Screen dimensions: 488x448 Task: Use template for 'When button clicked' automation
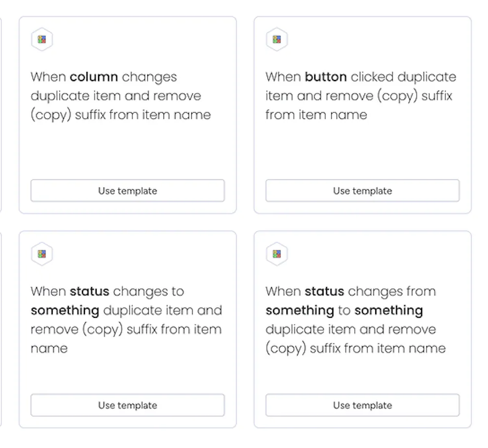click(362, 191)
